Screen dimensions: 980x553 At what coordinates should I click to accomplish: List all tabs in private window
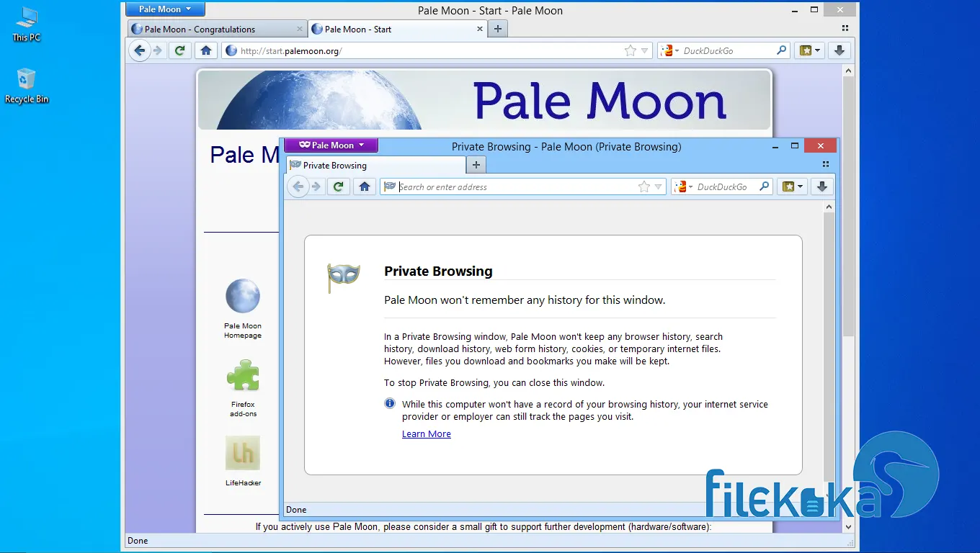(826, 165)
